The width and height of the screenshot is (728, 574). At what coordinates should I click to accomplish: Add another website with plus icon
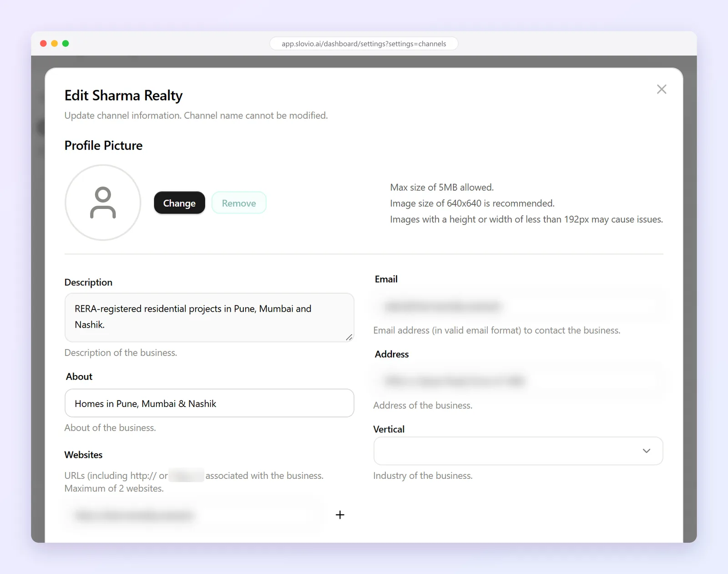tap(340, 515)
